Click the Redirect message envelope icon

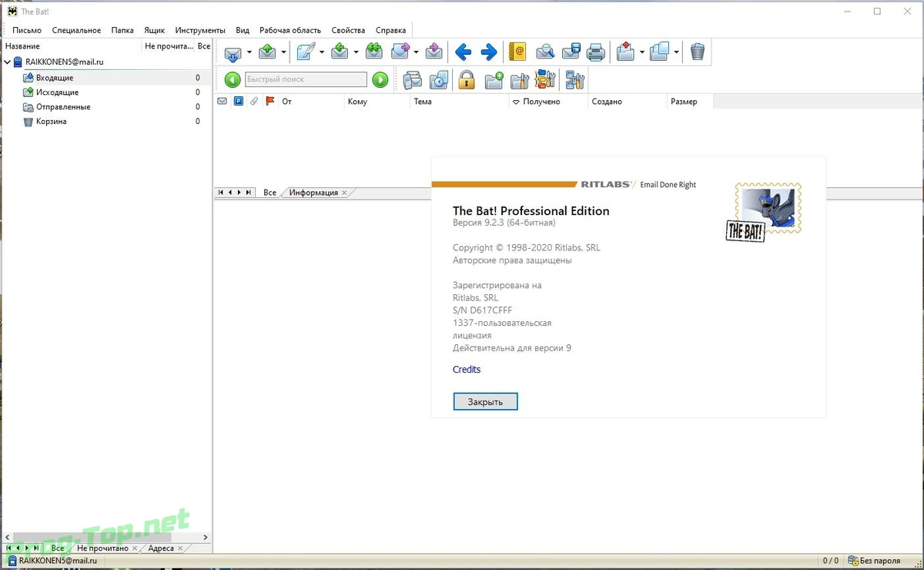pos(434,52)
